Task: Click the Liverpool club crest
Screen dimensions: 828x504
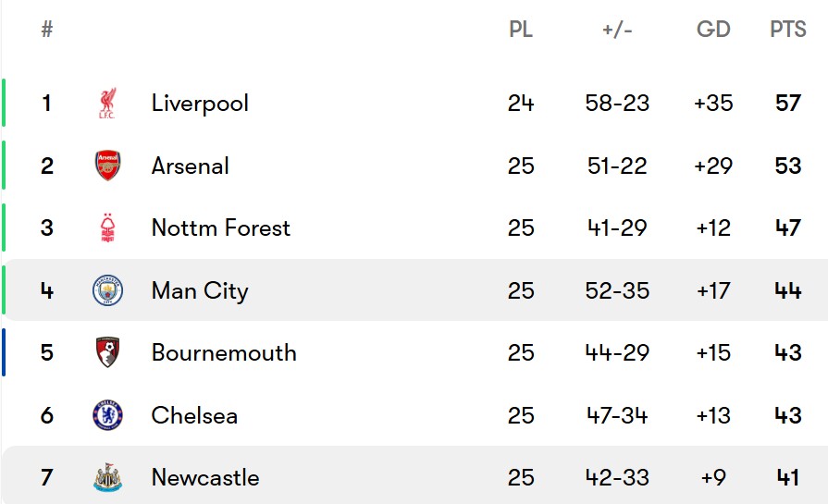Action: coord(107,103)
